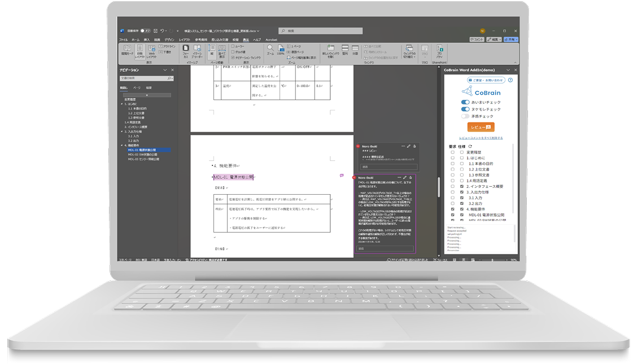This screenshot has height=364, width=633.
Task: Switch to Web レイアウト view
Action: (x=151, y=52)
